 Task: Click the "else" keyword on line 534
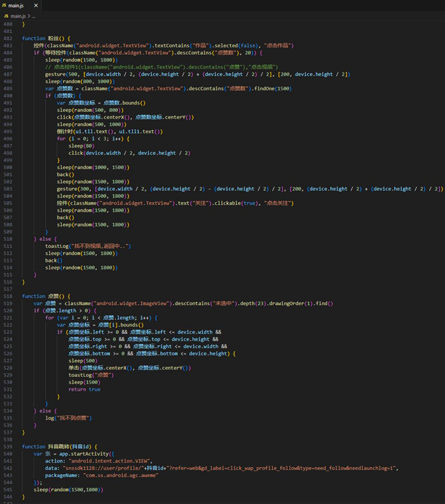click(45, 411)
